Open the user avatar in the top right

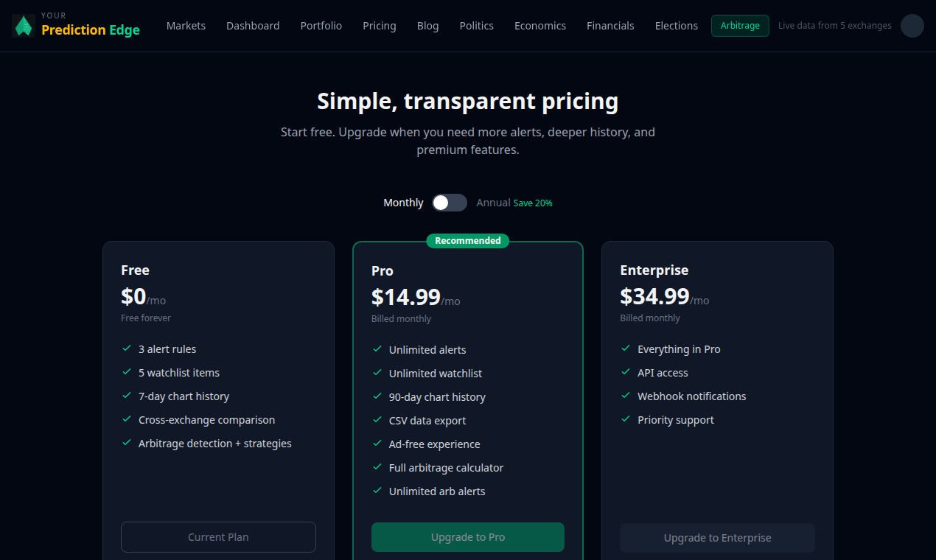pyautogui.click(x=912, y=26)
